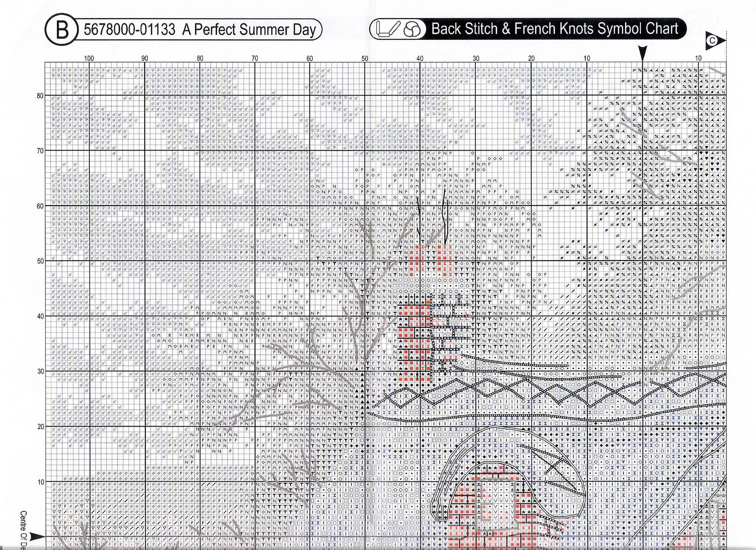Click the 20 row number on left axis

[40, 427]
